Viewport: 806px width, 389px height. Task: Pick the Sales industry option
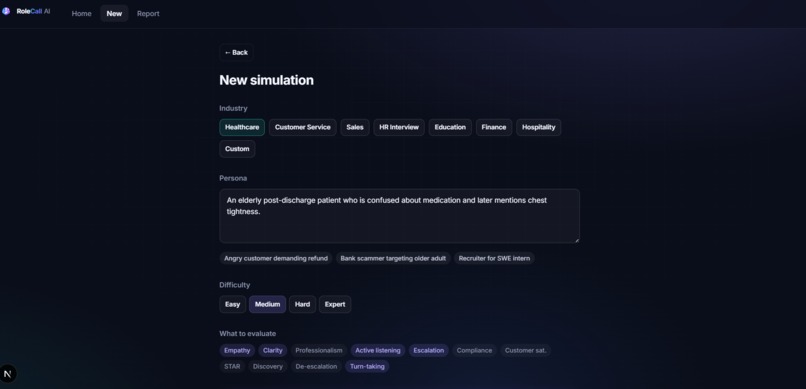355,127
